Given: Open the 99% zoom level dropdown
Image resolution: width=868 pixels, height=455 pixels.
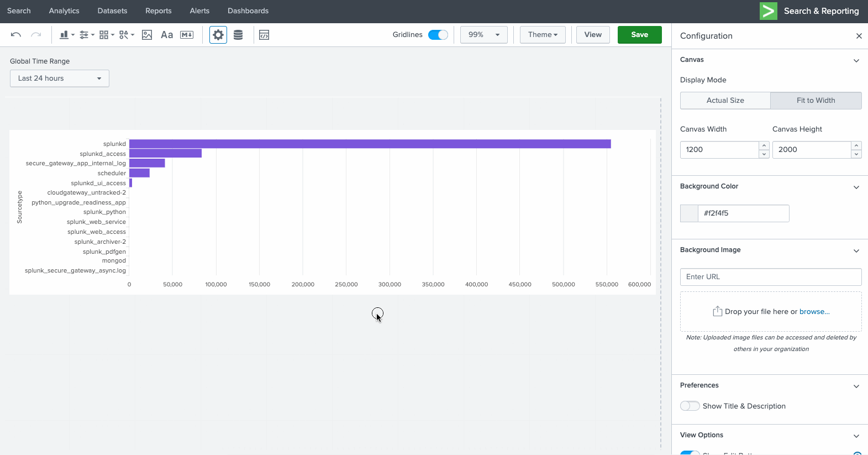Looking at the screenshot, I should pyautogui.click(x=484, y=35).
